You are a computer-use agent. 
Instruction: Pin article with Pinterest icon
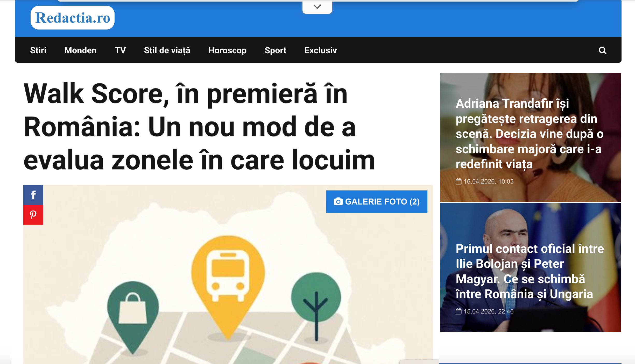point(33,215)
